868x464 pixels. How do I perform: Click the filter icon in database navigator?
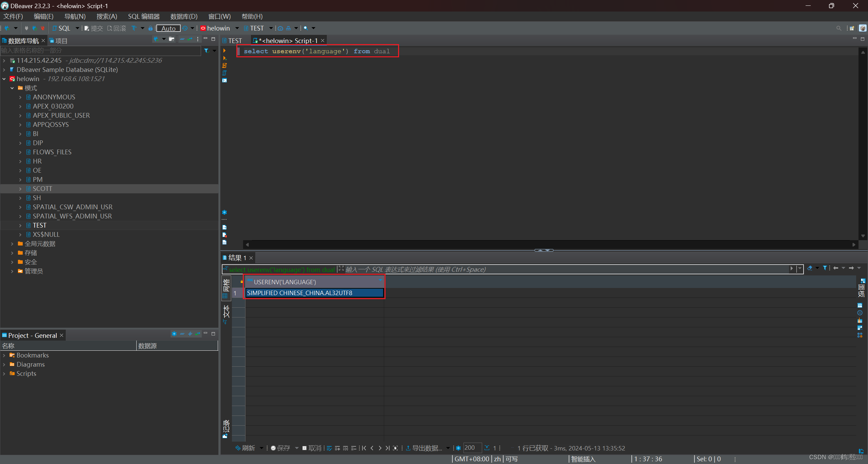coord(206,51)
